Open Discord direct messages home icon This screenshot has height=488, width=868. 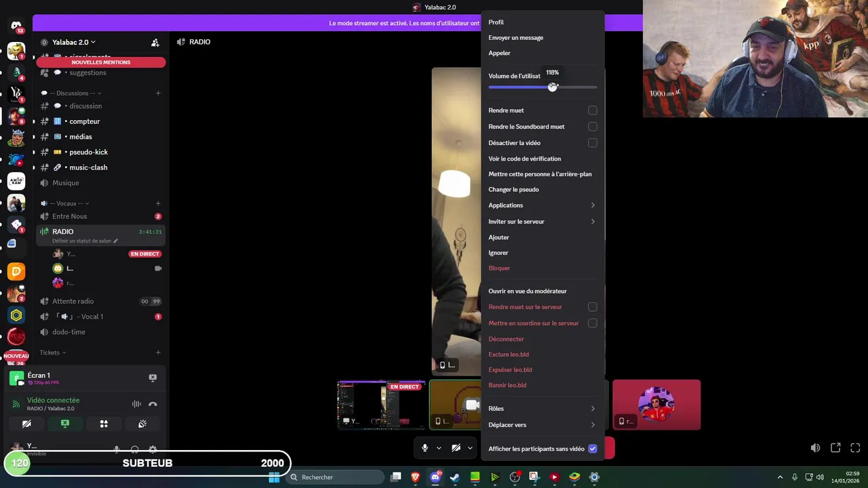[16, 26]
